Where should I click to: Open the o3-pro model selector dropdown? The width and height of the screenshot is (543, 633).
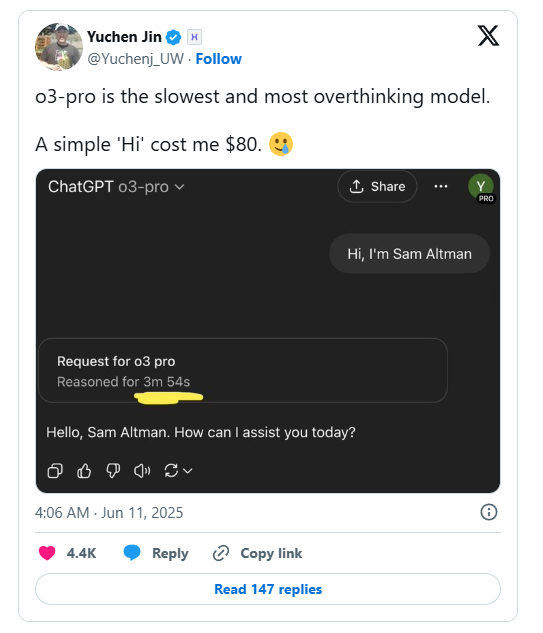click(151, 187)
